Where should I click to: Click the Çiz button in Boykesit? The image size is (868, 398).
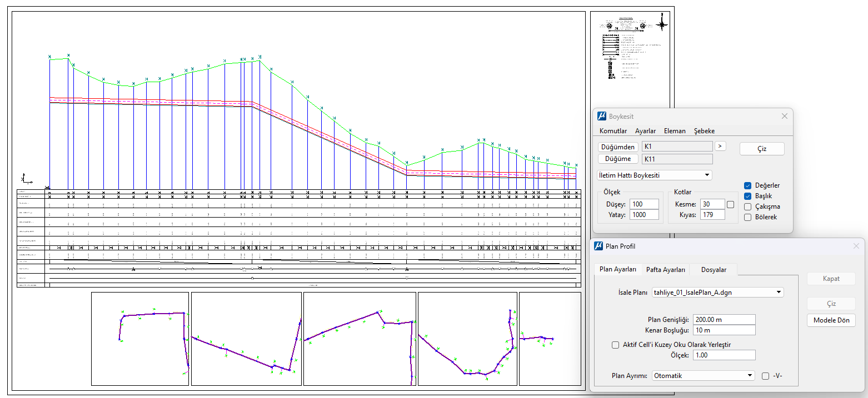pos(762,149)
